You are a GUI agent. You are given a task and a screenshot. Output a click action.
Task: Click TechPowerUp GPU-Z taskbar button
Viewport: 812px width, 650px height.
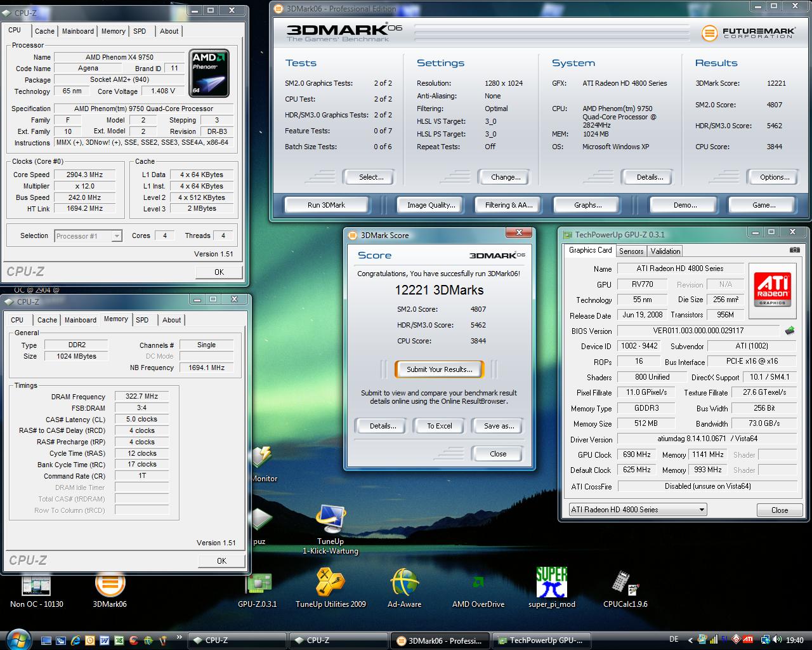(x=541, y=640)
